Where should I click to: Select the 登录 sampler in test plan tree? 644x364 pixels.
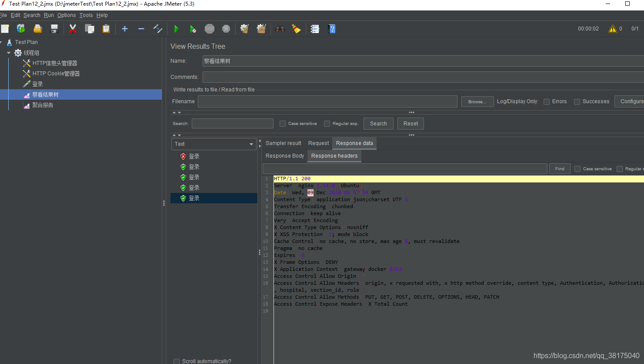click(37, 84)
